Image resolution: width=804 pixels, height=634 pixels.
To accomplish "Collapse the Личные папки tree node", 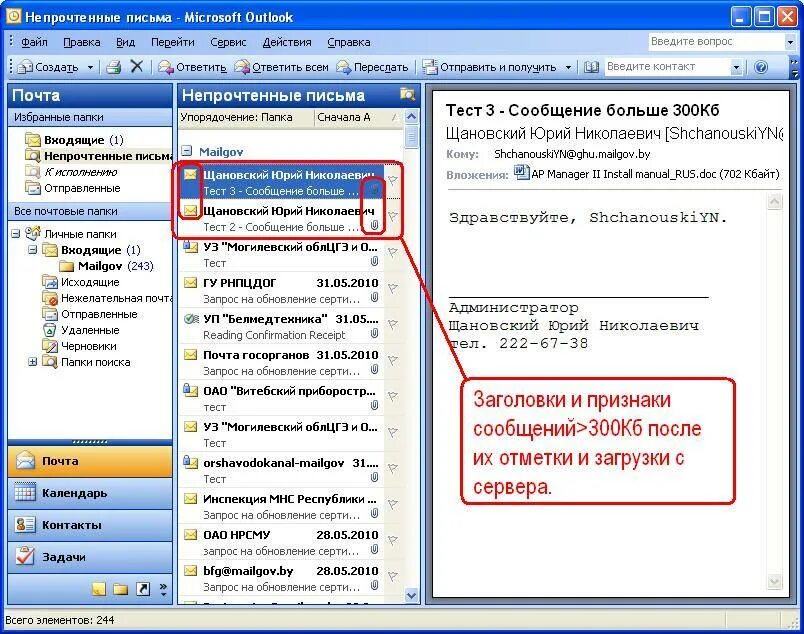I will pos(16,233).
